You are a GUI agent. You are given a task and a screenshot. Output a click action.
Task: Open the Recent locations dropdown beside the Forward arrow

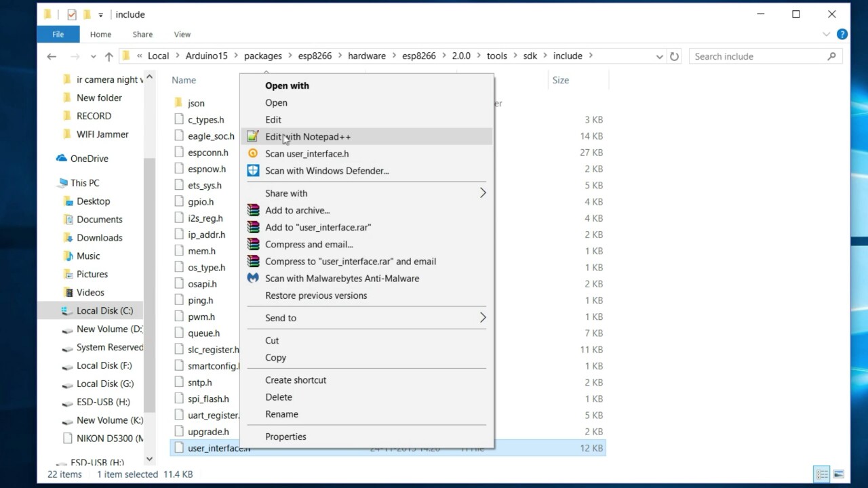point(94,56)
